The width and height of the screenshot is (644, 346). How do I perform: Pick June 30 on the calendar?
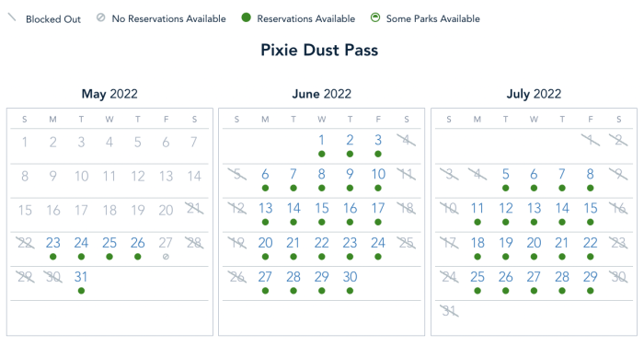[350, 277]
